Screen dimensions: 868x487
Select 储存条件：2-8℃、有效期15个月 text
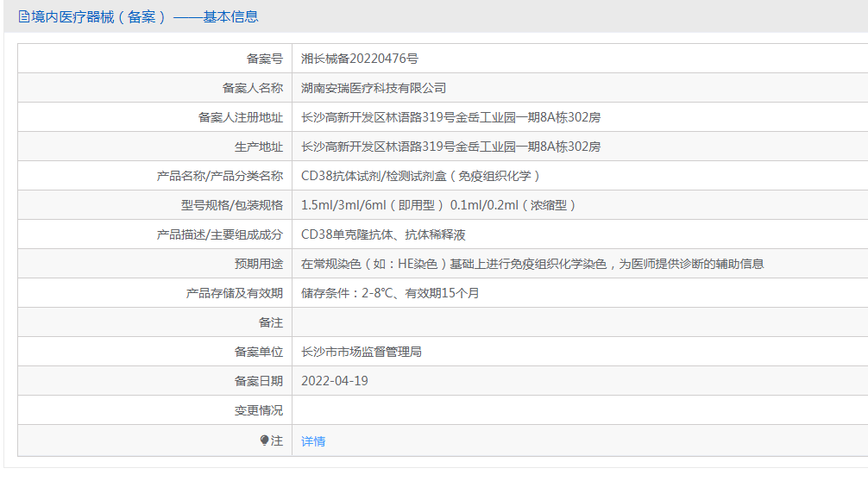390,293
